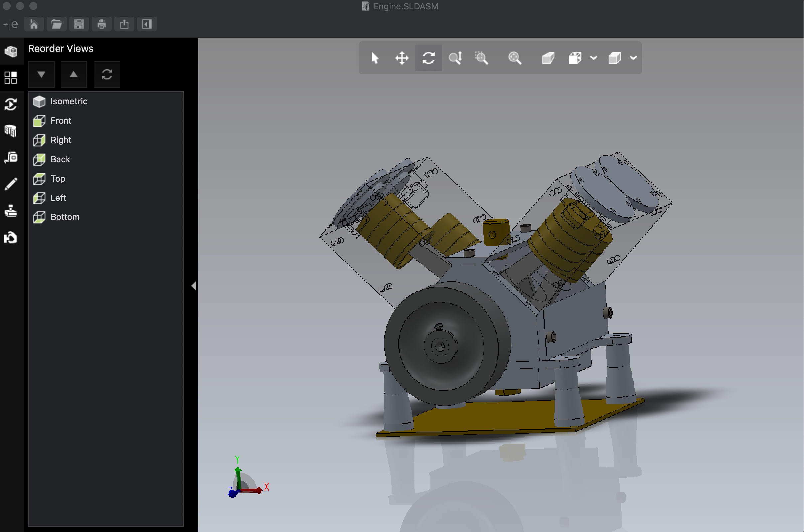Choose the Zoom in/out tool

(455, 58)
